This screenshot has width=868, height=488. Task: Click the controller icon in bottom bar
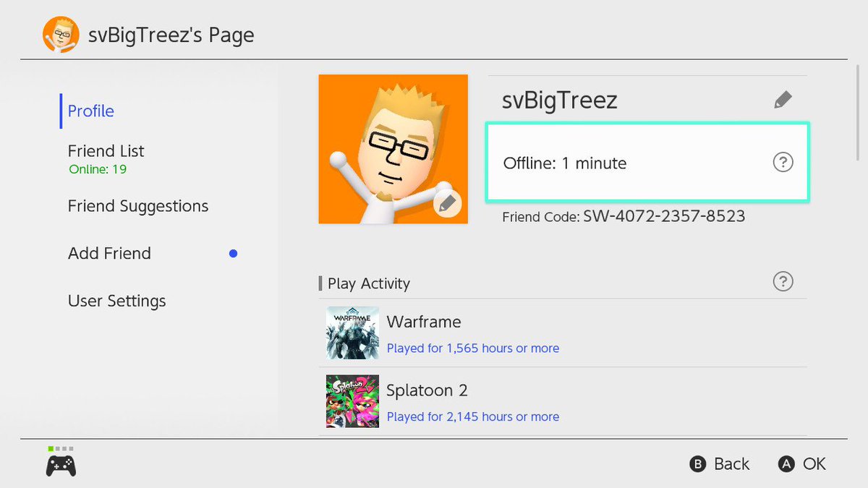(x=61, y=466)
